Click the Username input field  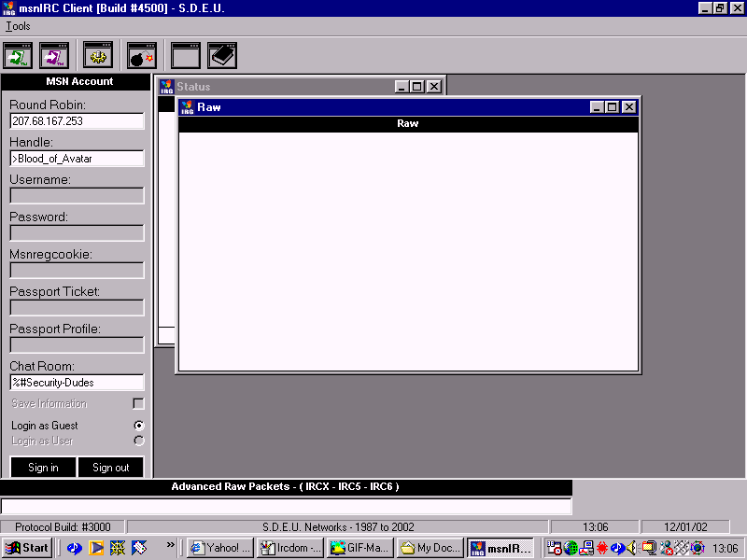click(x=77, y=196)
